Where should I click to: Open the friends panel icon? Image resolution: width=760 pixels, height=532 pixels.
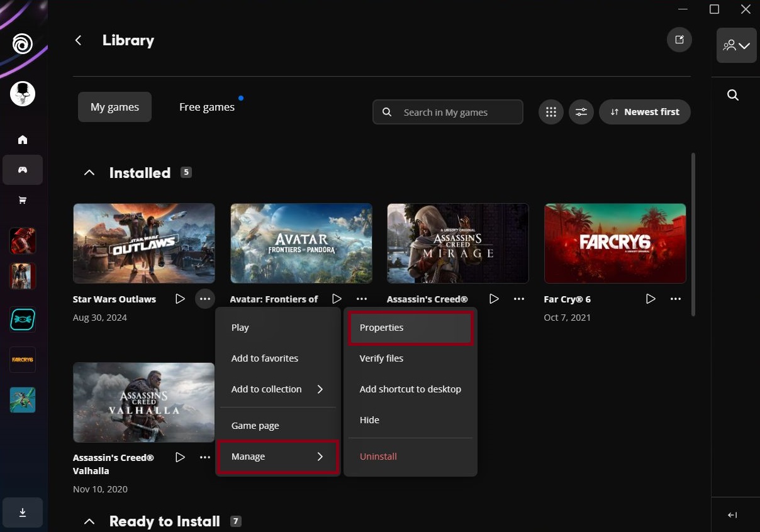(x=737, y=45)
